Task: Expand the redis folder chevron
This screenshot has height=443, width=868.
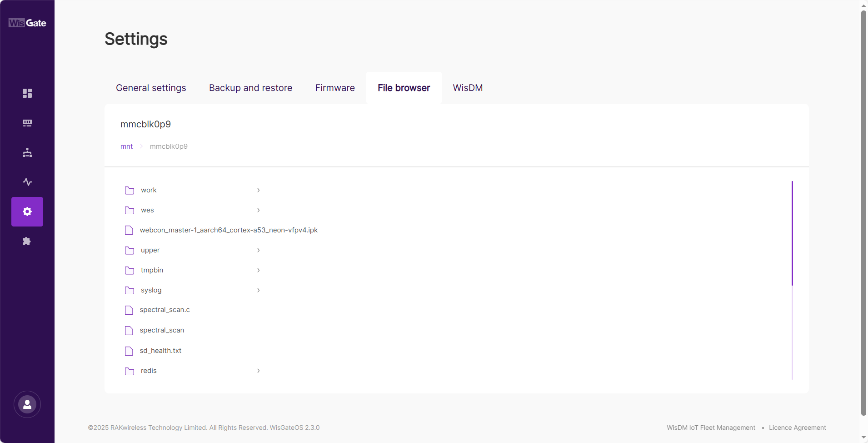Action: (258, 371)
